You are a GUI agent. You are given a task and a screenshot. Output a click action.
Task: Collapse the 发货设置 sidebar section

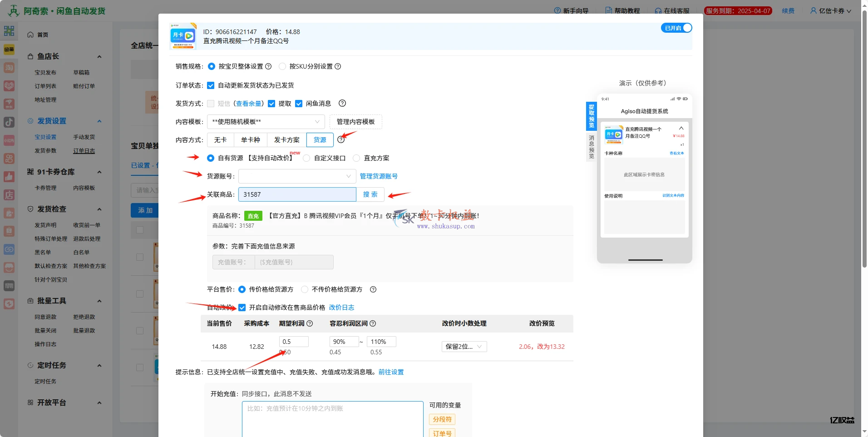(x=99, y=121)
